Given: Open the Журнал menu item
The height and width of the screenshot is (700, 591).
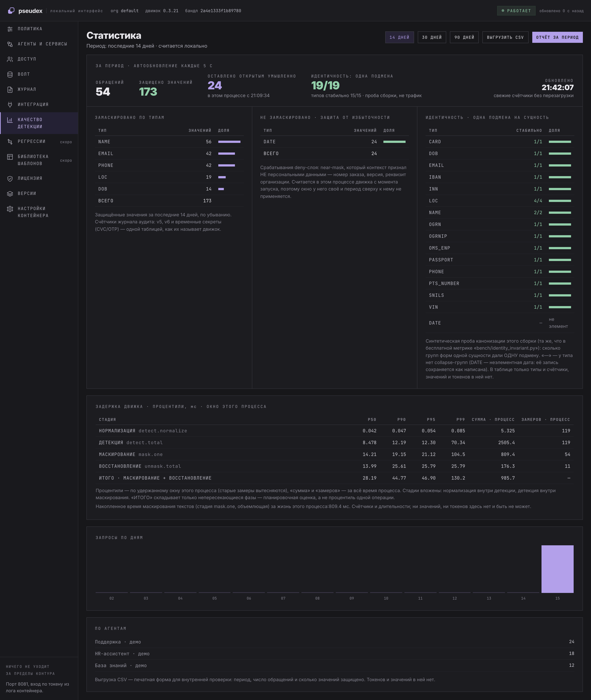Looking at the screenshot, I should (39, 89).
